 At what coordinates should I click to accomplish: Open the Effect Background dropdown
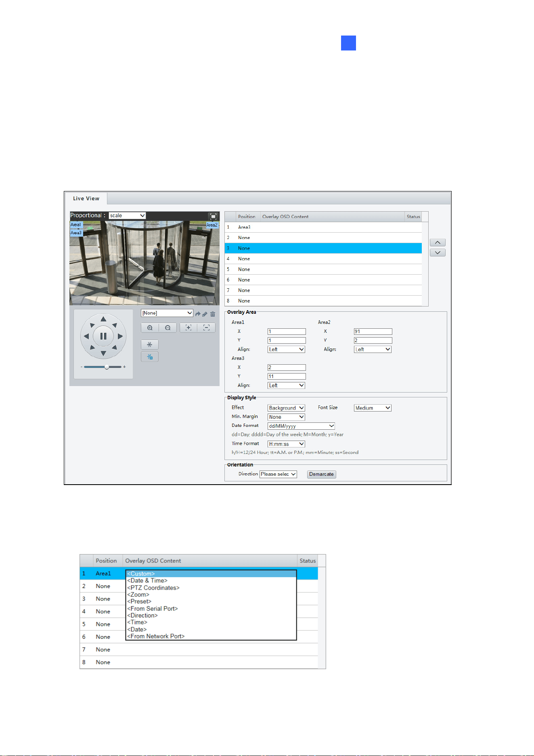tap(286, 408)
